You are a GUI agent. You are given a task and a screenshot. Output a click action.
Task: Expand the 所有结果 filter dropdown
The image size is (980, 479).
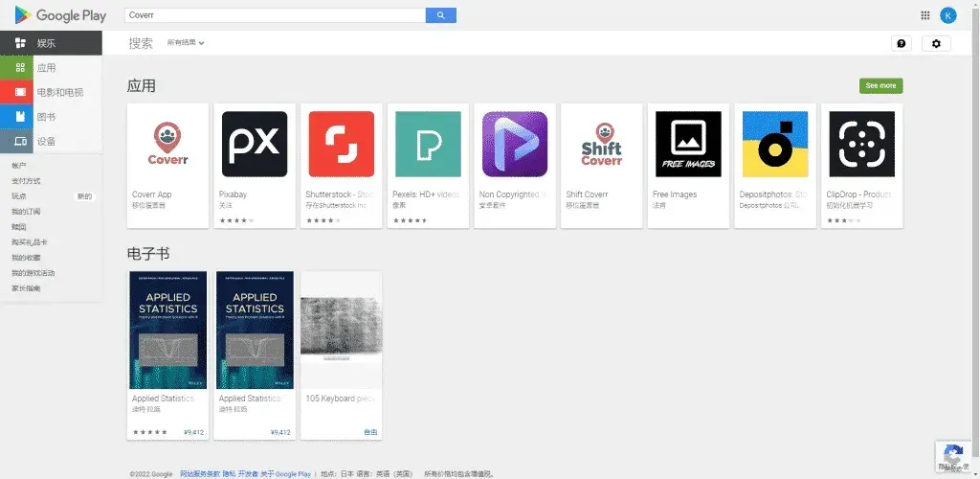tap(186, 42)
